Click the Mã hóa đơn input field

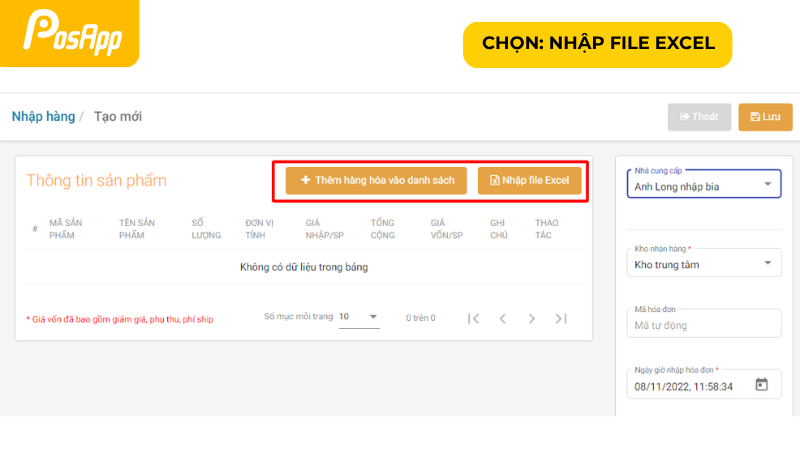pos(704,323)
